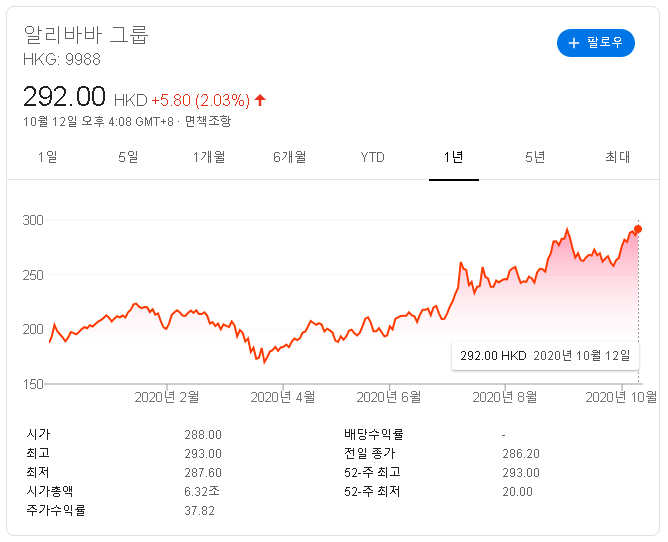
Task: Click the 292.00 HKD chart tooltip
Action: (x=545, y=356)
